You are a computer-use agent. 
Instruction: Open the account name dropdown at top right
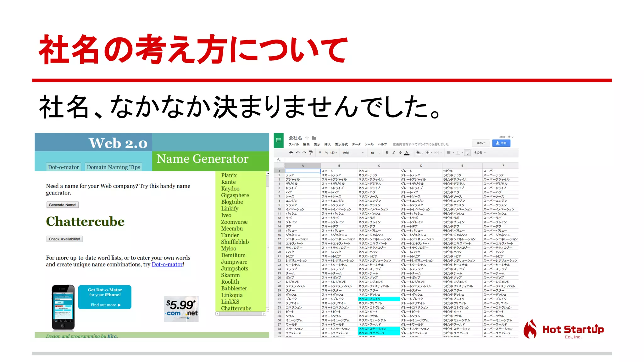[x=506, y=137]
